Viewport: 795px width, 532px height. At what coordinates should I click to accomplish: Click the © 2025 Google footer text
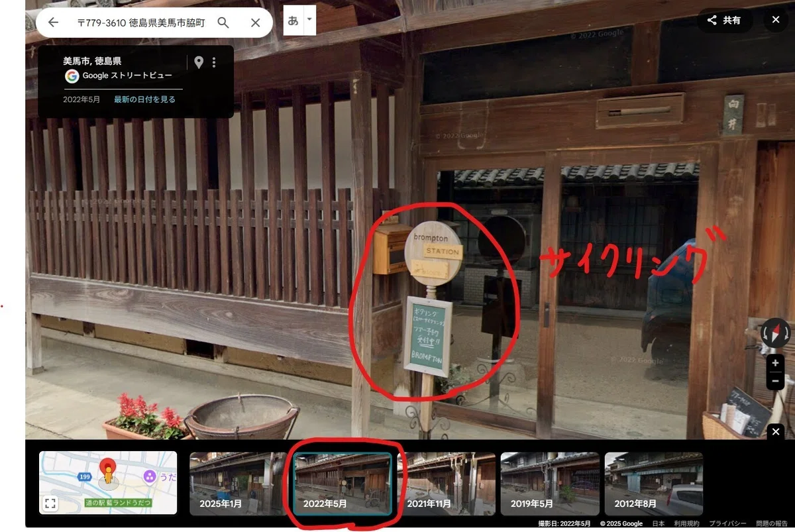tap(621, 523)
